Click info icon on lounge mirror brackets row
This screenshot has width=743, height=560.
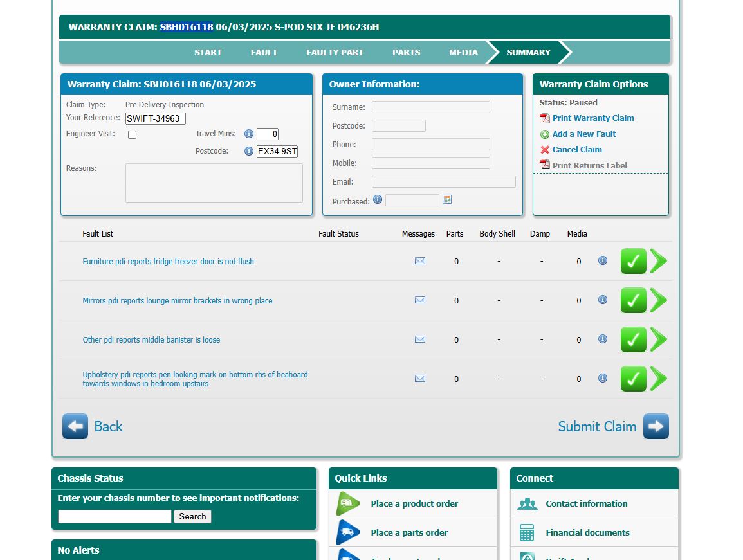603,300
